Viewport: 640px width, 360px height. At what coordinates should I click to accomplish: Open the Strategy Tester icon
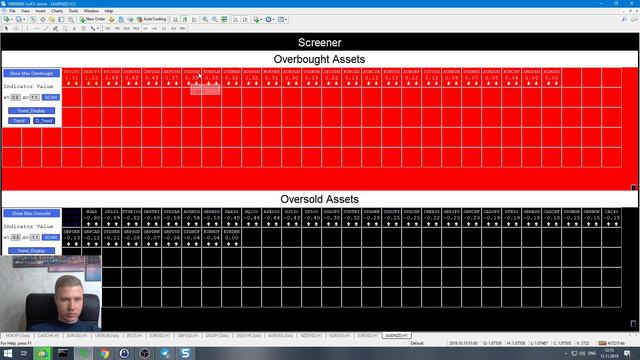point(71,19)
